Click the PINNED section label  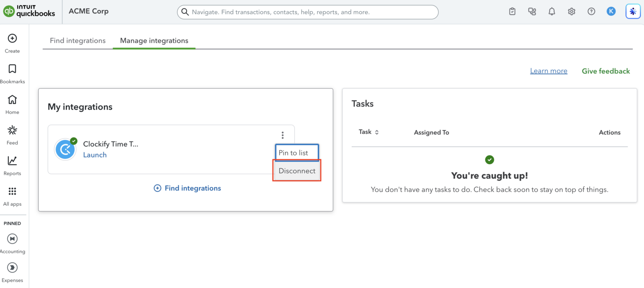(13, 223)
